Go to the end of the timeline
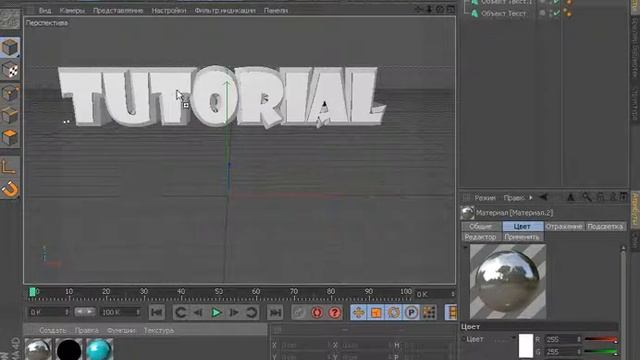Screen dimensions: 640x360 point(276,313)
